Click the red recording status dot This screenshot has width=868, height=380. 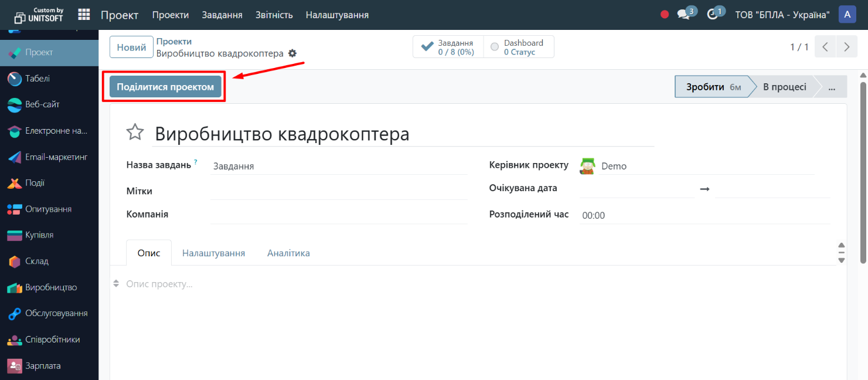(x=665, y=15)
